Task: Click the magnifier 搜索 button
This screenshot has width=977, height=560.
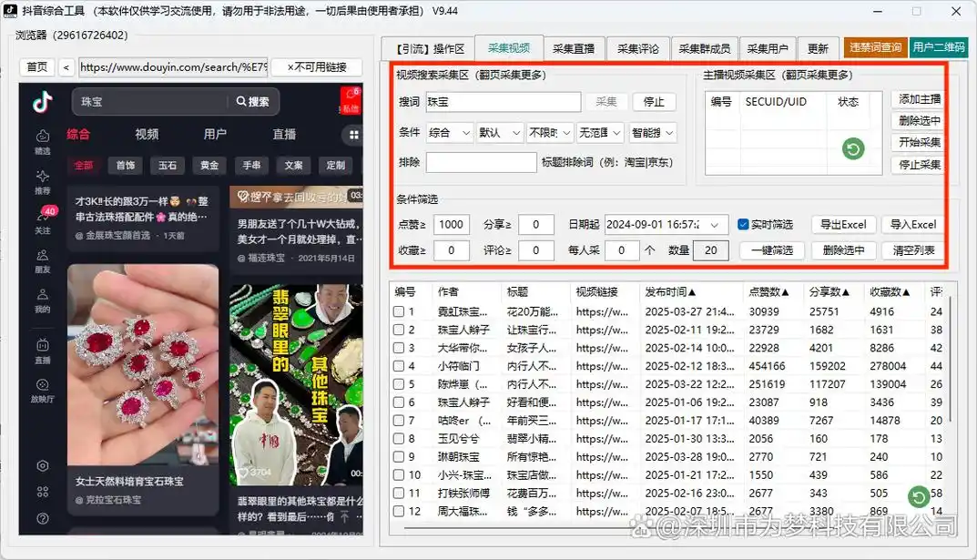Action: (x=252, y=102)
